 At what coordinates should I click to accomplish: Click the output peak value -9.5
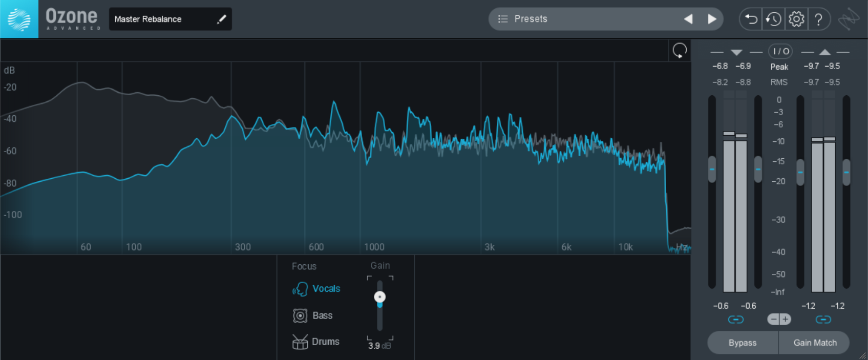(832, 66)
